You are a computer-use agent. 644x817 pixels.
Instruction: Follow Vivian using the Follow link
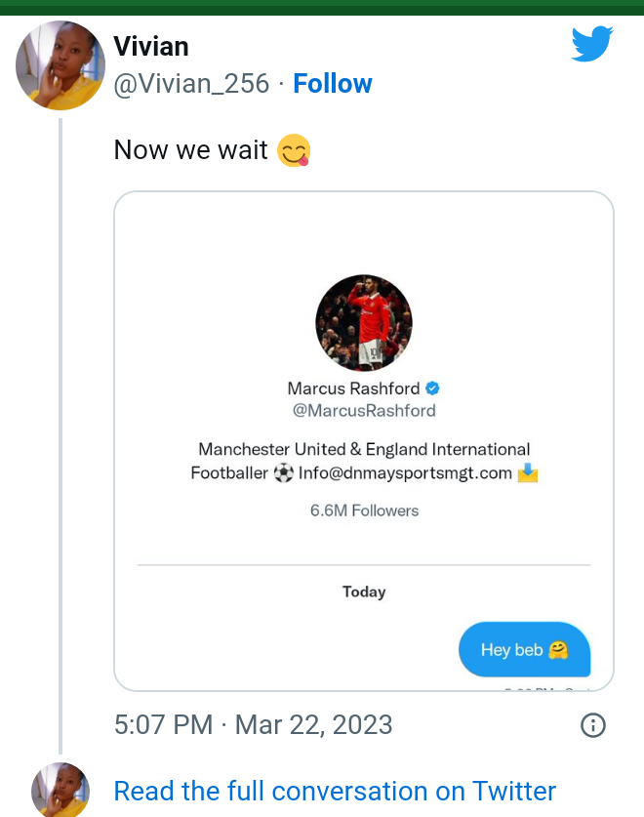(x=333, y=84)
